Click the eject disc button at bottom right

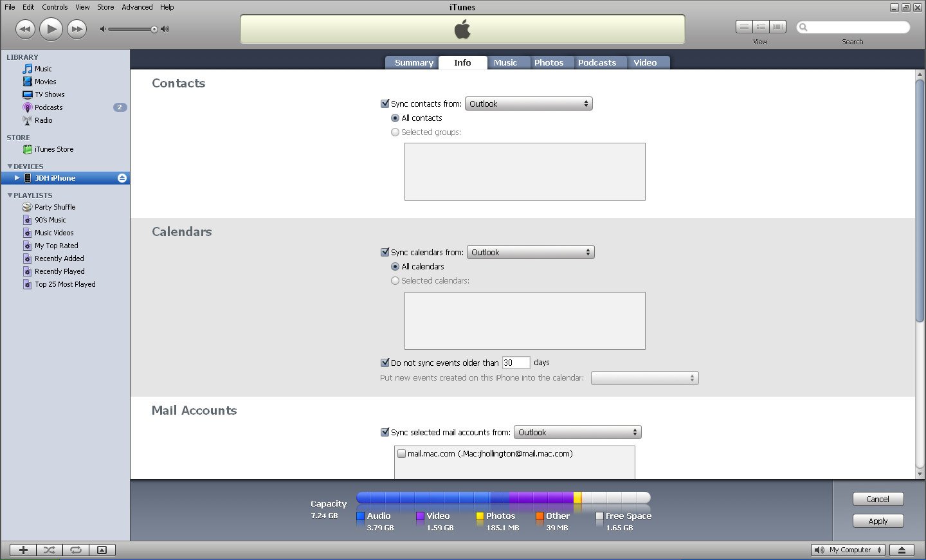(902, 550)
